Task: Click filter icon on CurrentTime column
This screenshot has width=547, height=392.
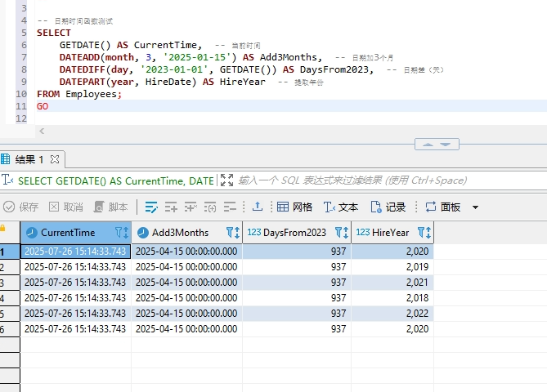Action: tap(121, 233)
